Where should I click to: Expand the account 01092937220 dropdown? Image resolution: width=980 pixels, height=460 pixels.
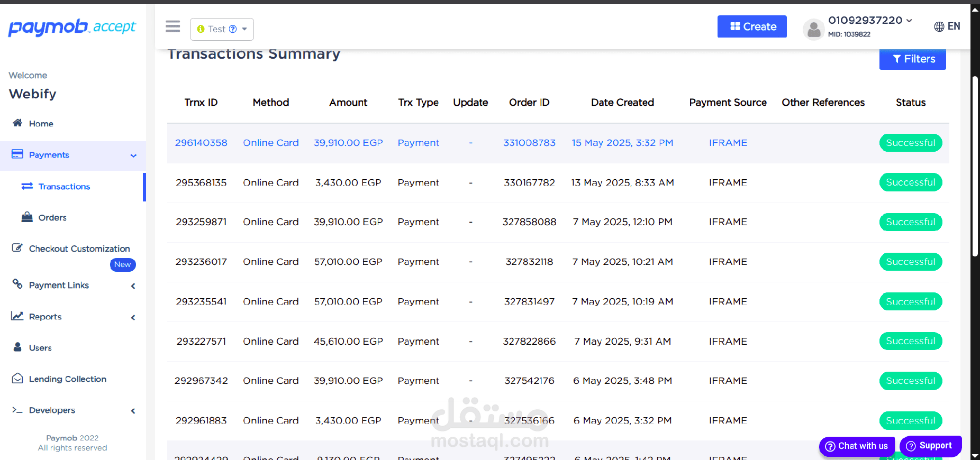click(909, 21)
